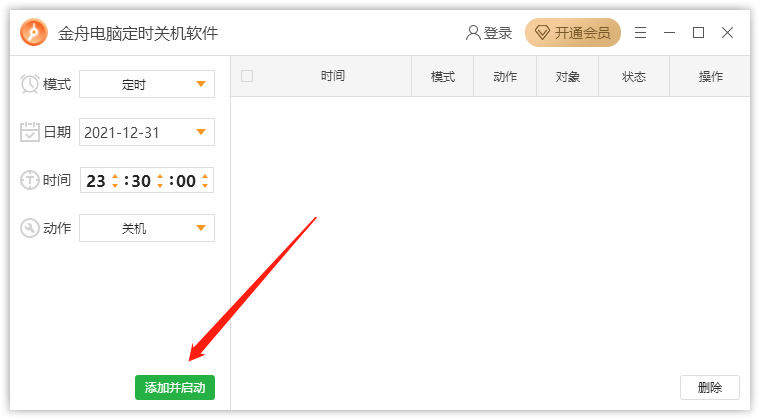
Task: Increase the seconds value with up arrow
Action: (x=205, y=176)
